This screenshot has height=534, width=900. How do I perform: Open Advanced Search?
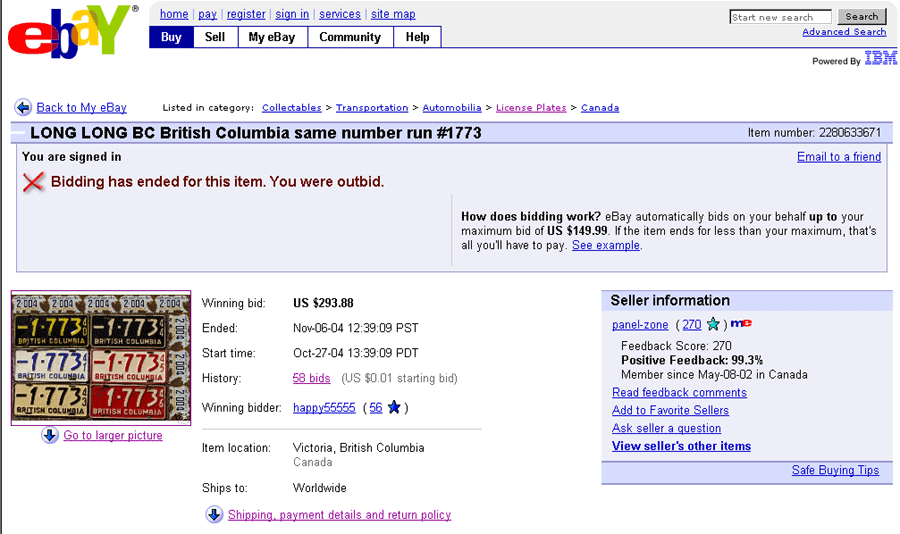(x=844, y=32)
